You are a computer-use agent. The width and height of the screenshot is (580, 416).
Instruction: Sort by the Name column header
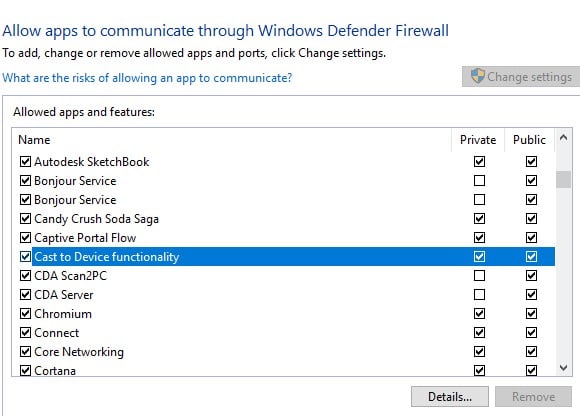pyautogui.click(x=232, y=140)
